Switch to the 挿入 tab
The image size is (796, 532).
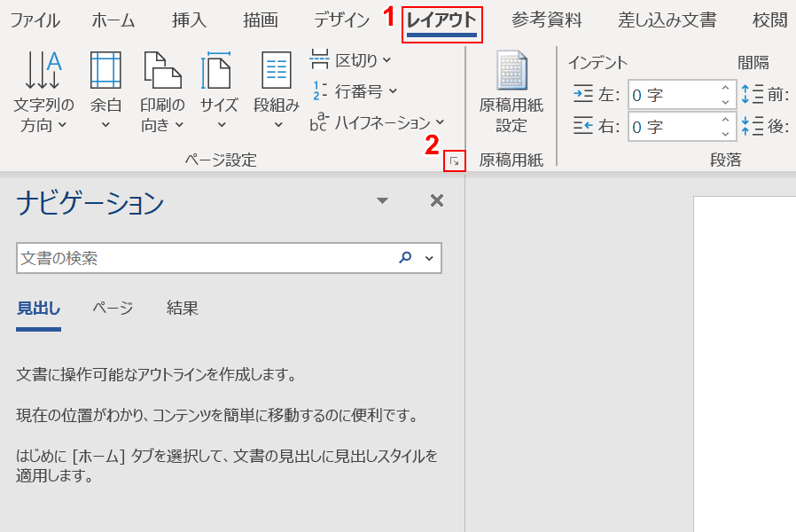coord(189,20)
